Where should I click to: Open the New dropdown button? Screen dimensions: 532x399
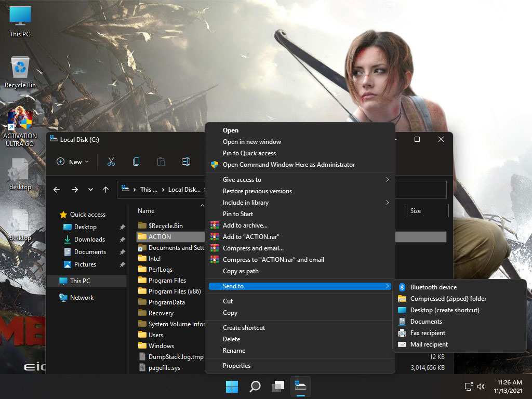pos(73,162)
